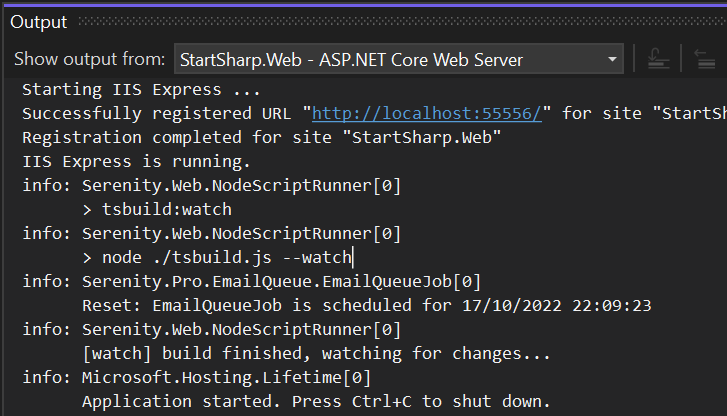The image size is (727, 416).
Task: Click the 'IIS Express is running.' line
Action: pyautogui.click(x=135, y=161)
